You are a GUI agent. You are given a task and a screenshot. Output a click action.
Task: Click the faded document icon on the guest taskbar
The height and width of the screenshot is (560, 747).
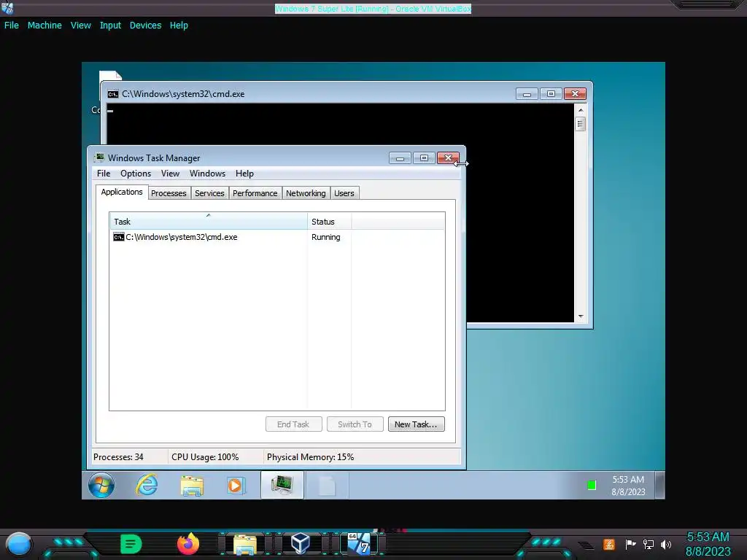coord(327,486)
